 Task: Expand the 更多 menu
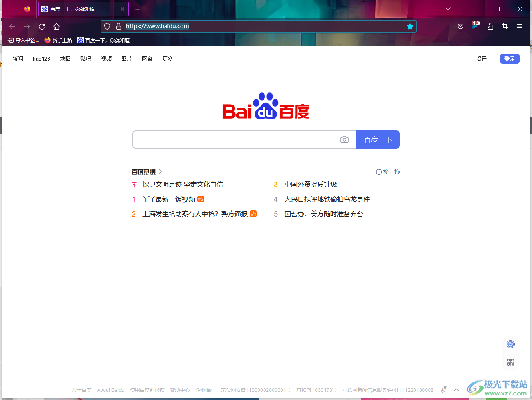tap(168, 59)
